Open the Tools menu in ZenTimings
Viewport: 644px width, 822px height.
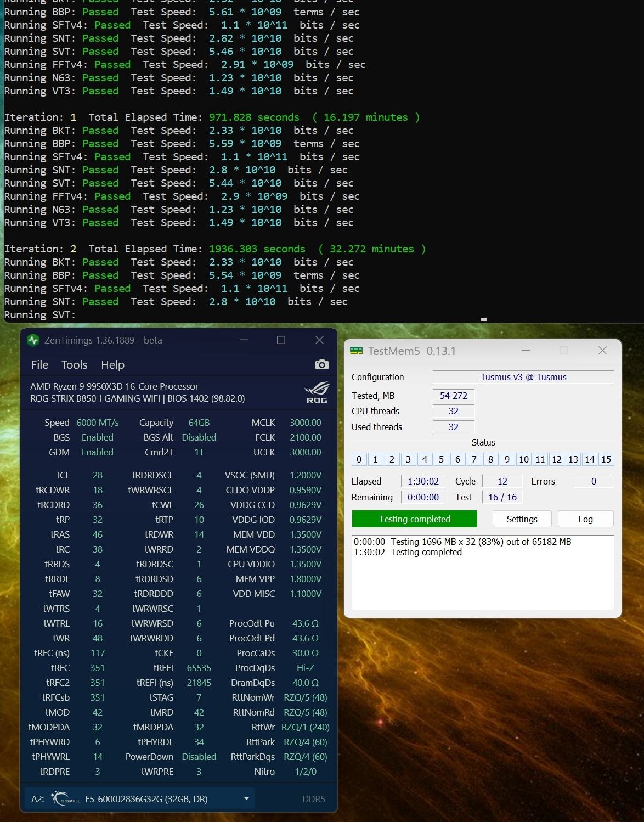pyautogui.click(x=74, y=365)
